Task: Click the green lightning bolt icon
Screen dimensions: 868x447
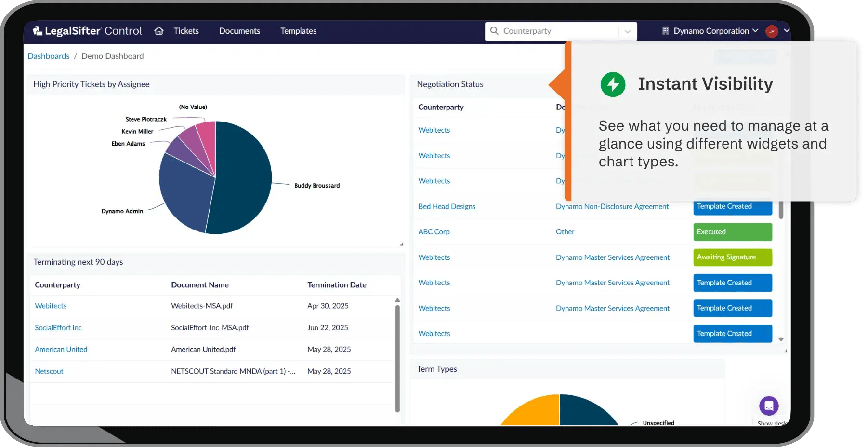Action: pos(613,84)
